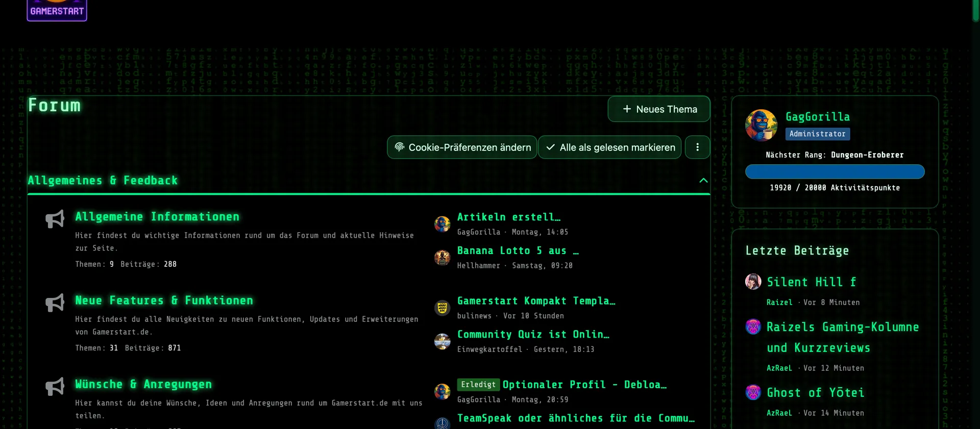Viewport: 980px width, 429px height.
Task: Click the blue activity points progress bar
Action: pos(835,172)
